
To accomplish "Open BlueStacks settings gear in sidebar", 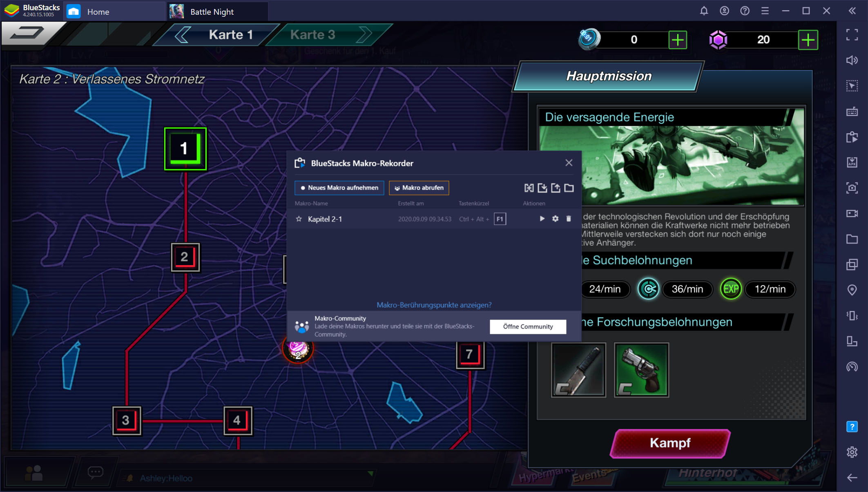I will (852, 452).
